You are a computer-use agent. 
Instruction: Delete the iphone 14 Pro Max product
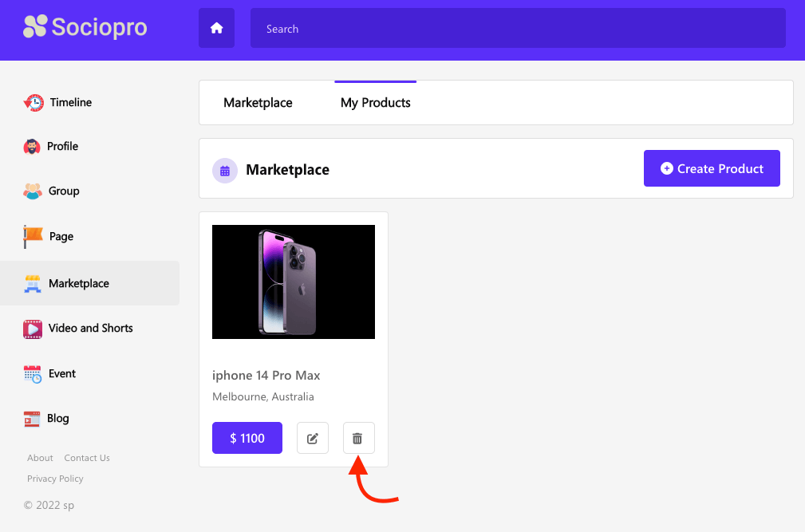pyautogui.click(x=357, y=437)
